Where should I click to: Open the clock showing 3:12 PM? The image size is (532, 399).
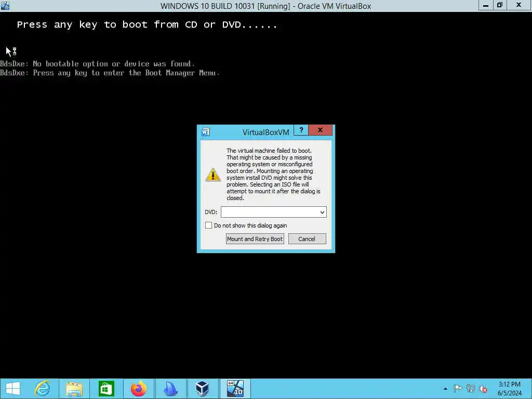[x=509, y=389]
